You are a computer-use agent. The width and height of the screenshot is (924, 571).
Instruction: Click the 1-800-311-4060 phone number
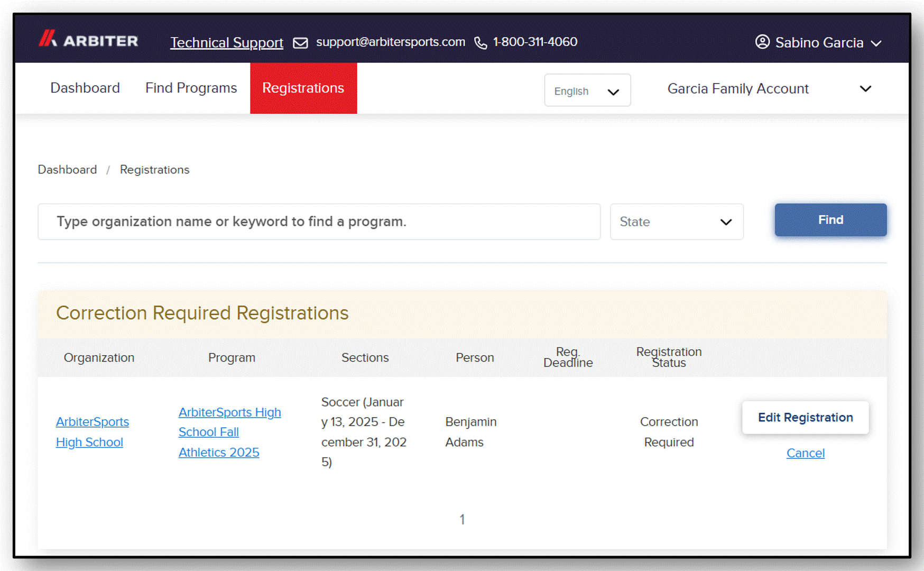pyautogui.click(x=535, y=42)
